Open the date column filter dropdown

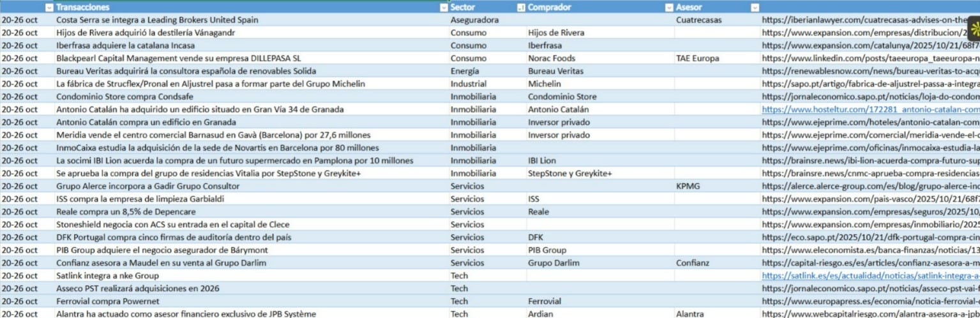click(x=49, y=7)
